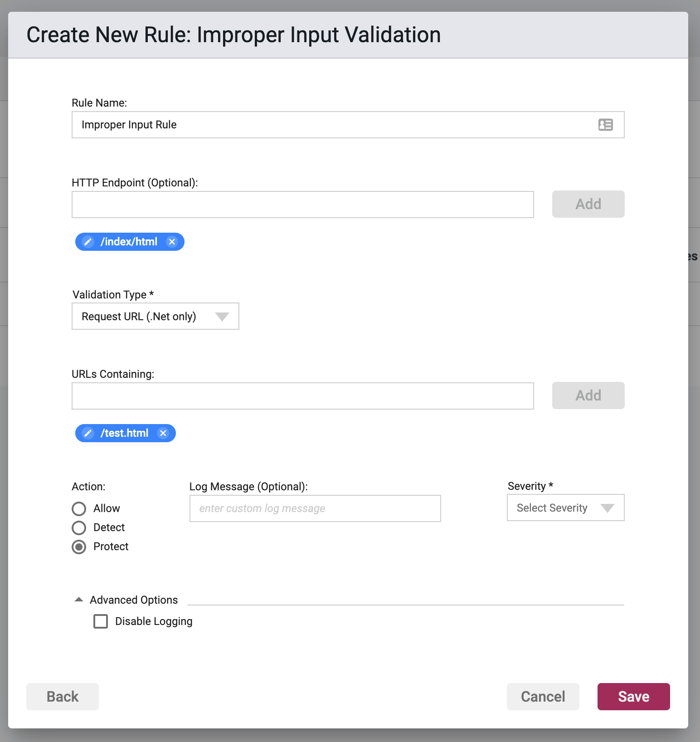The height and width of the screenshot is (742, 700).
Task: Collapse the Advanced Options section
Action: [x=79, y=600]
